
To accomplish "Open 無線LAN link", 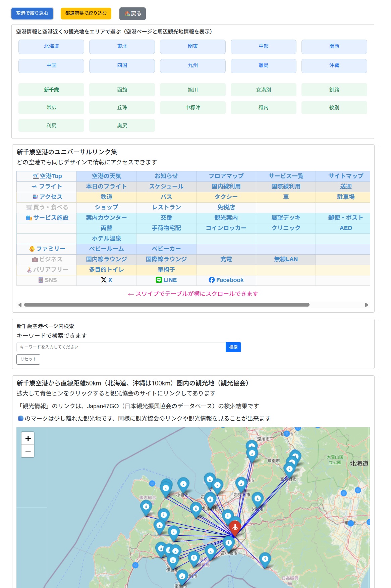I will point(286,259).
